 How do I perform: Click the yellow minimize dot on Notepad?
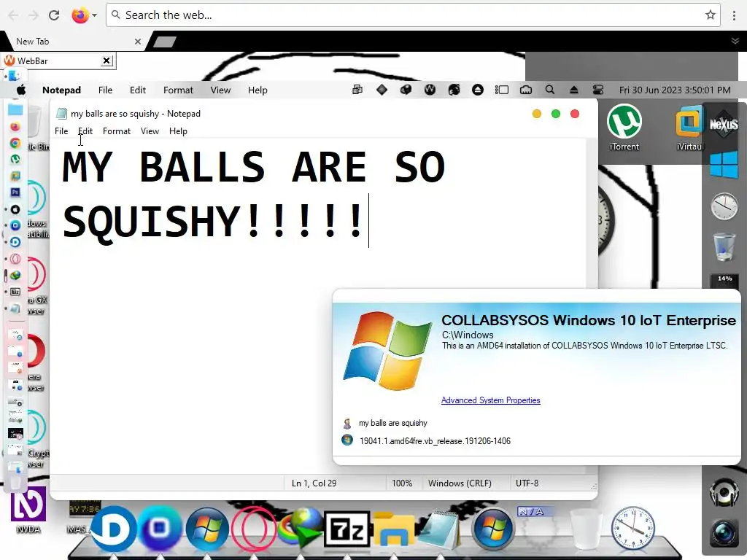click(x=536, y=114)
